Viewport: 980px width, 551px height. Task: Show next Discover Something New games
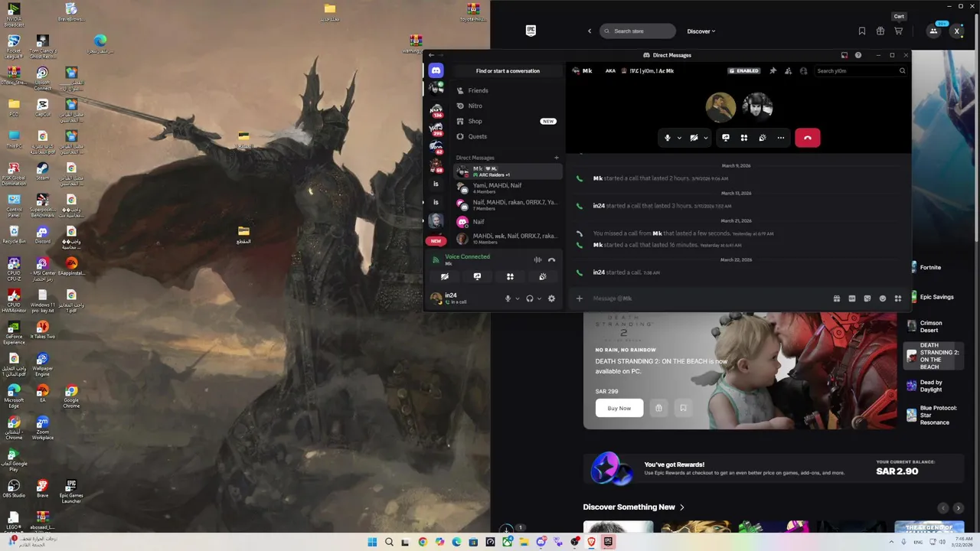(958, 508)
